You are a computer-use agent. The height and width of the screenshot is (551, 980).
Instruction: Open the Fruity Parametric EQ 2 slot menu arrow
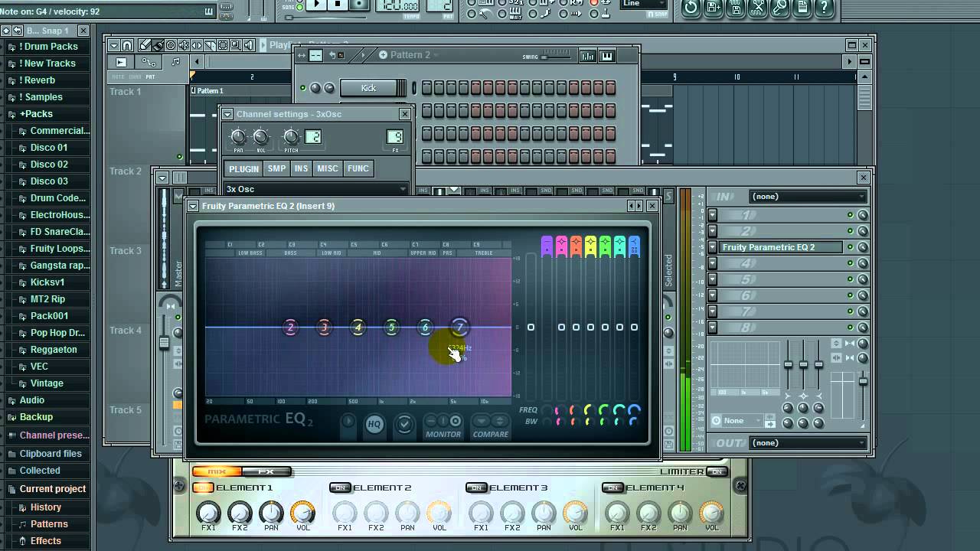712,247
